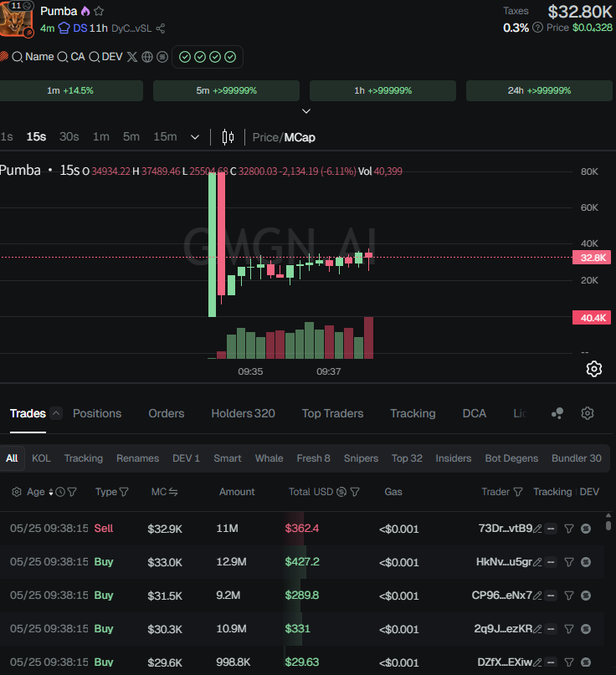This screenshot has width=616, height=675.
Task: Open the Orders tab
Action: 167,413
